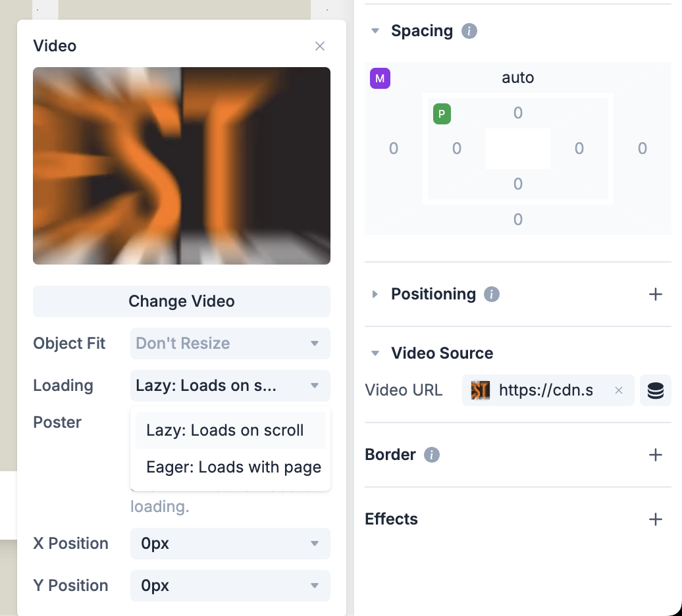Select Eager: Loads with page option
The height and width of the screenshot is (616, 682).
[234, 467]
